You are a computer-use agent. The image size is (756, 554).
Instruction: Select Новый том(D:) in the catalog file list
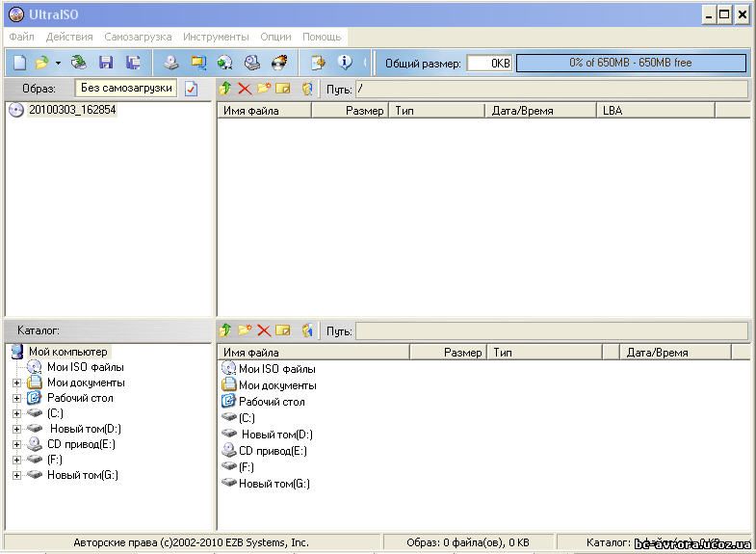[x=276, y=435]
